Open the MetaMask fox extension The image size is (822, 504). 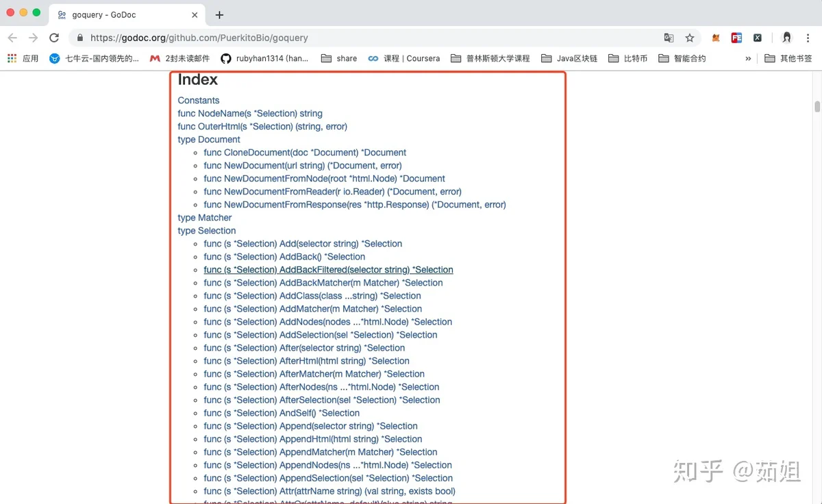(x=716, y=38)
